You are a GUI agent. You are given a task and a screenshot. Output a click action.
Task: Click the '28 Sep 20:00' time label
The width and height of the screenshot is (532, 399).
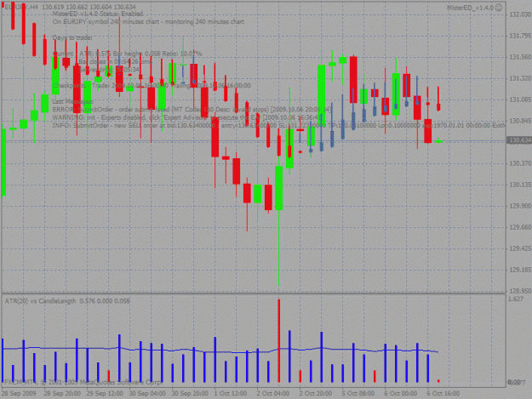[x=62, y=393]
